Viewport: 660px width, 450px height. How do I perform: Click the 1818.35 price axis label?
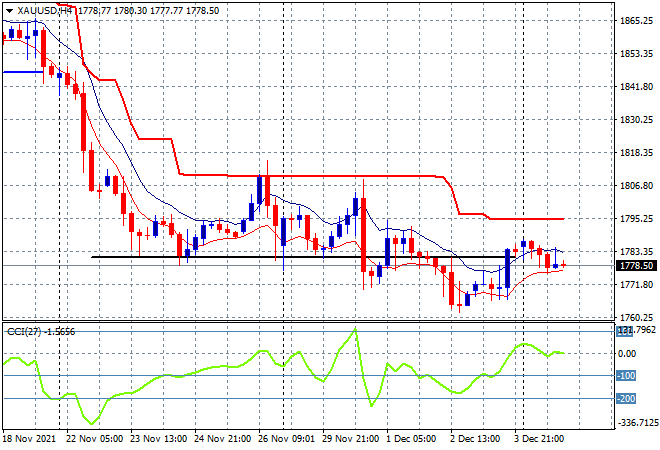636,152
